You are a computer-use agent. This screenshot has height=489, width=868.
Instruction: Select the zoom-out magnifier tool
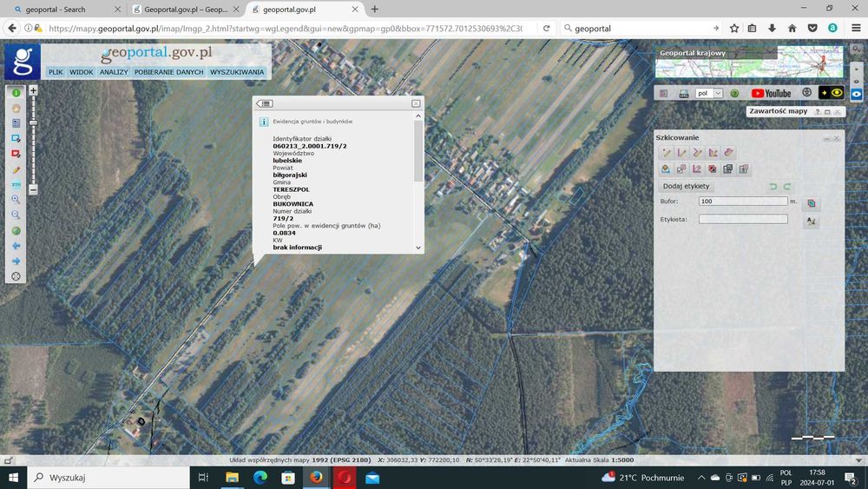(16, 215)
